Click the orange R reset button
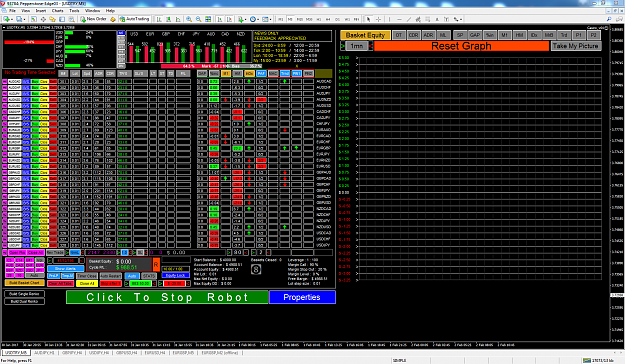Image resolution: width=625 pixels, height=364 pixels. pyautogui.click(x=156, y=264)
